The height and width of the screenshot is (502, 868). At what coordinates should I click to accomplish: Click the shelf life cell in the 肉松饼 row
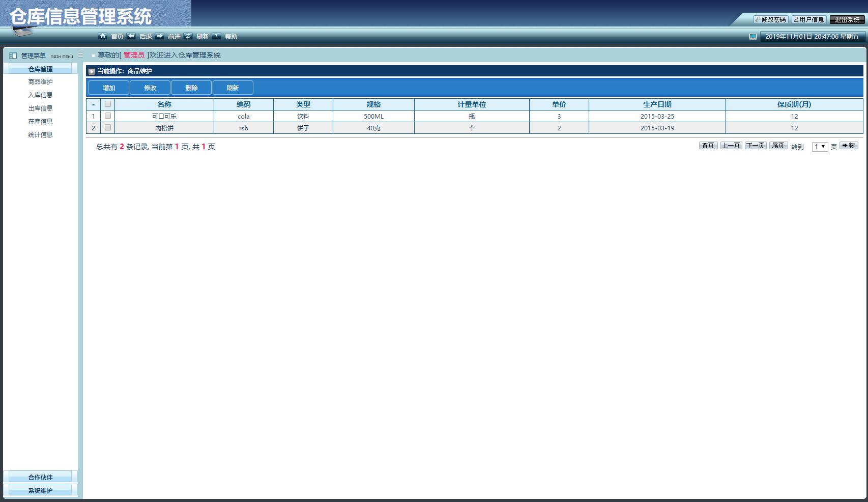(794, 128)
